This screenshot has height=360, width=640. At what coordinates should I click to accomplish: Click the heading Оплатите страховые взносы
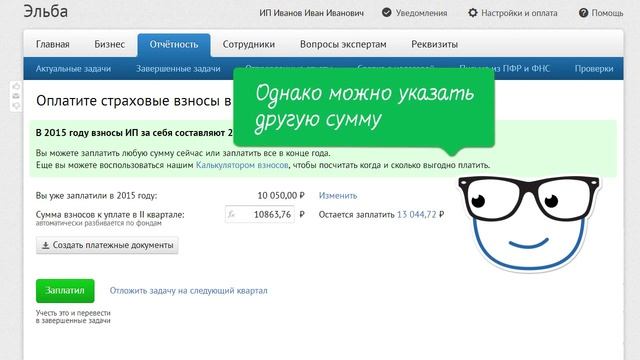134,101
